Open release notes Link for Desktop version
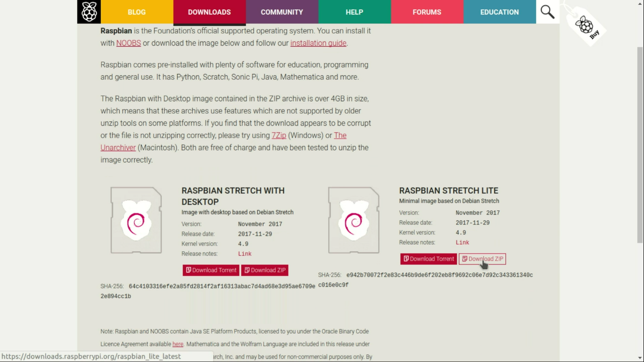 [x=245, y=254]
